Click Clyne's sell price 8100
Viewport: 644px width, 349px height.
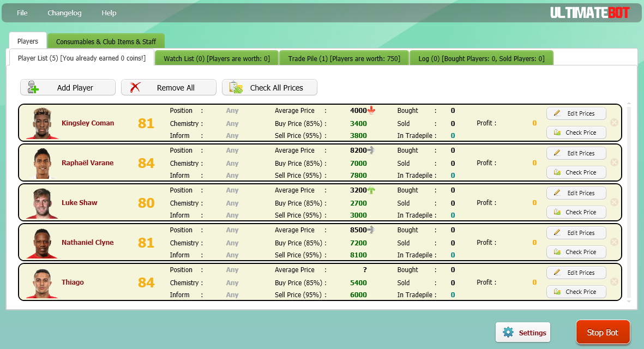pyautogui.click(x=359, y=255)
